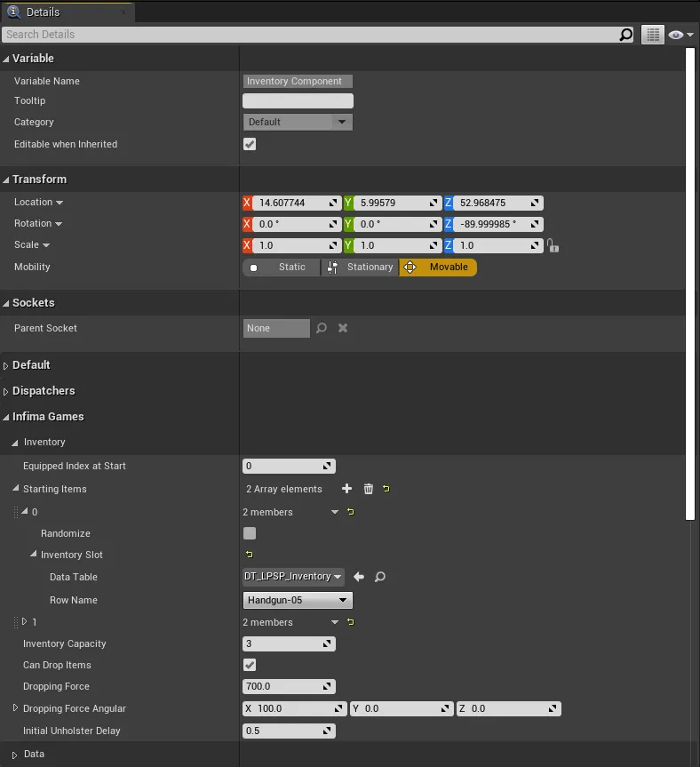The image size is (700, 767).
Task: Browse Parent Socket with magnifier icon
Action: click(x=322, y=328)
